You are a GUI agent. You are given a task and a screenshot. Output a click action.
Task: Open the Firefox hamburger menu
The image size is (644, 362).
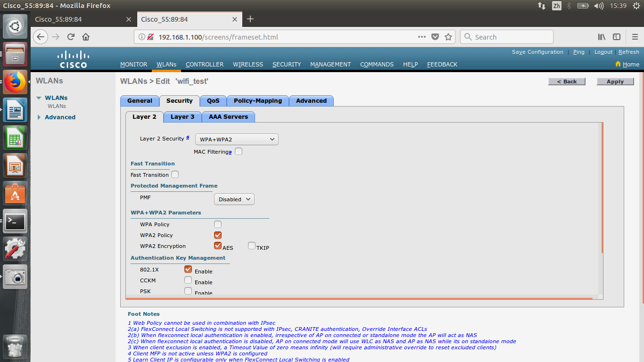pos(635,37)
